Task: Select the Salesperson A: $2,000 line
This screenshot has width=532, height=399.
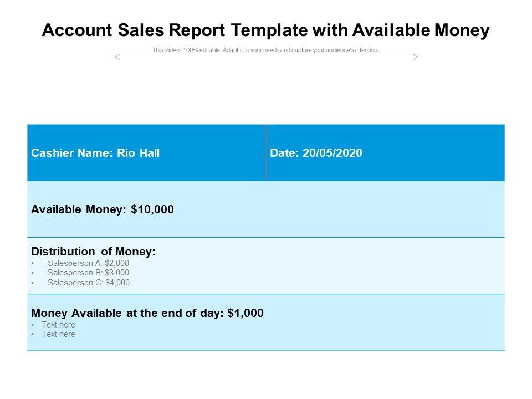Action: click(88, 263)
